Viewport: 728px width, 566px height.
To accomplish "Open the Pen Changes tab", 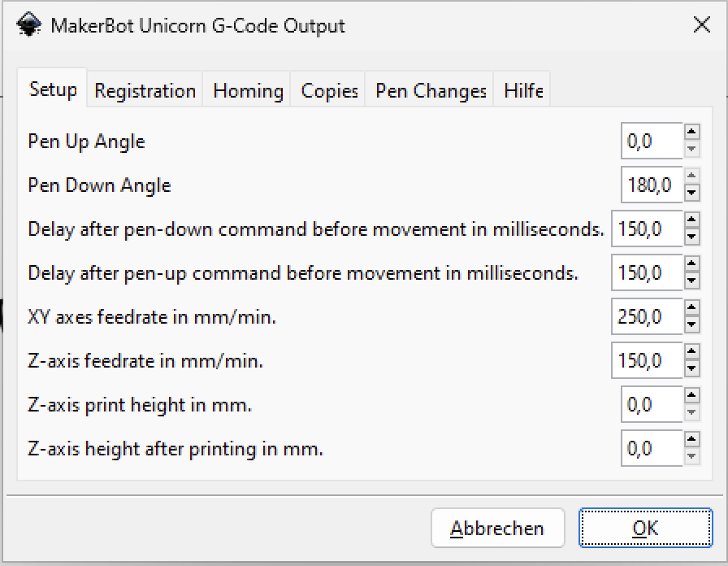I will pyautogui.click(x=429, y=90).
